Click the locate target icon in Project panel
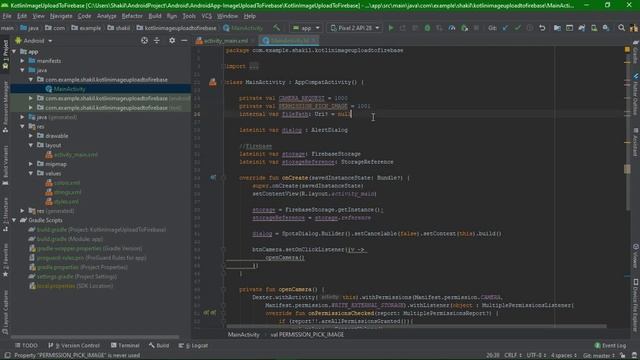This screenshot has width=640, height=360. tap(144, 40)
